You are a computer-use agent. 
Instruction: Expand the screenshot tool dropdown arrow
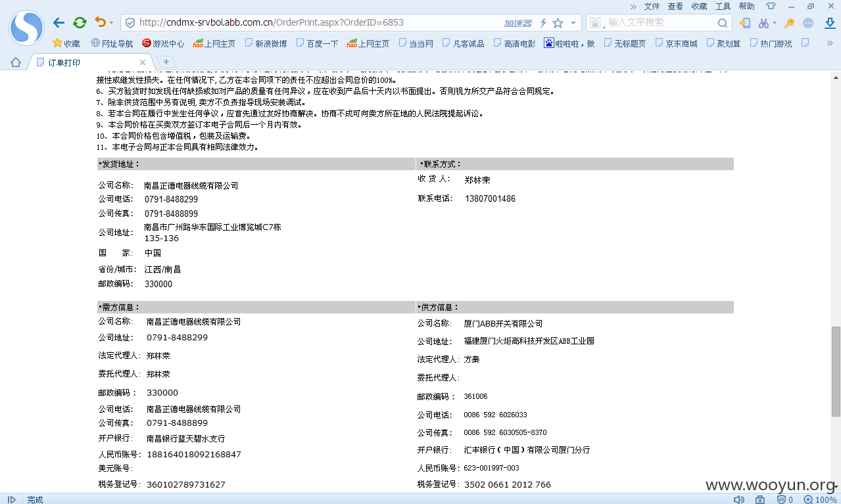pos(774,23)
